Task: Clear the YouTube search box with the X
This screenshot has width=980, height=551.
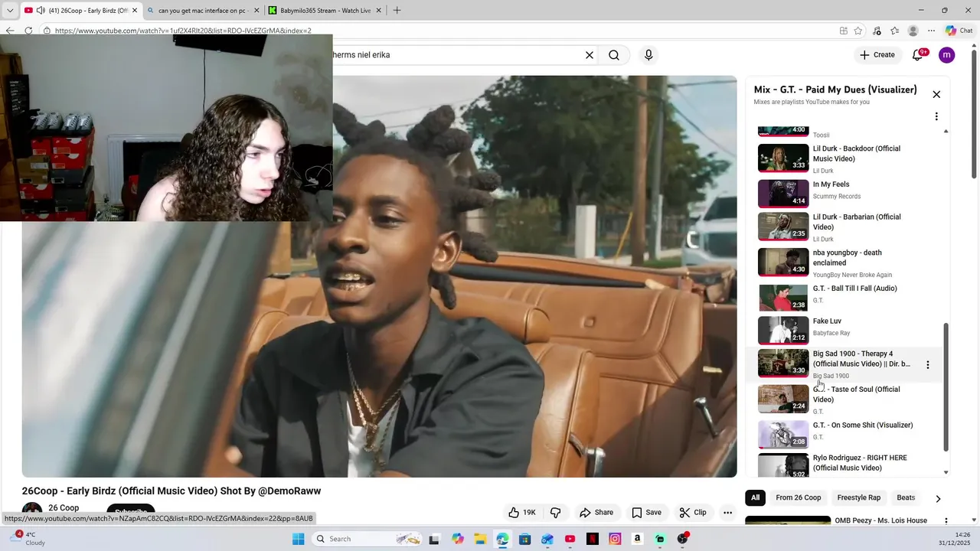Action: tap(590, 55)
